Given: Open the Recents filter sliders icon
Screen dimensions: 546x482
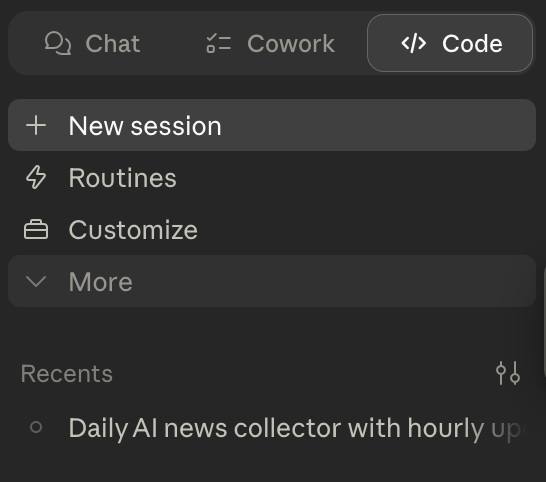Looking at the screenshot, I should 508,373.
